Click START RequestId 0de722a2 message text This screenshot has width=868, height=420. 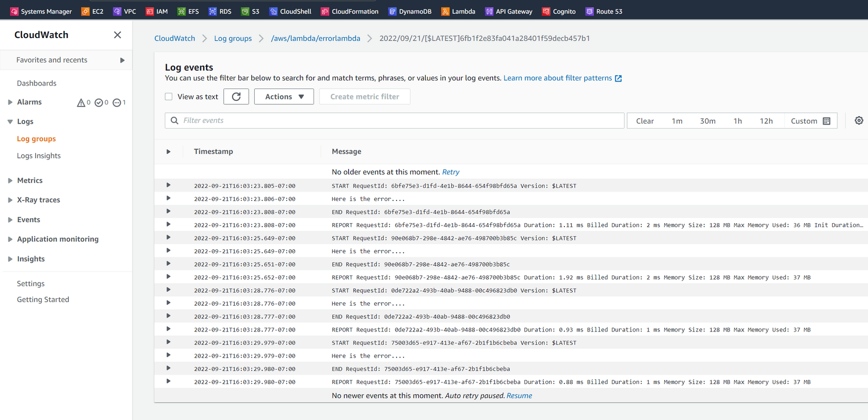(x=454, y=290)
